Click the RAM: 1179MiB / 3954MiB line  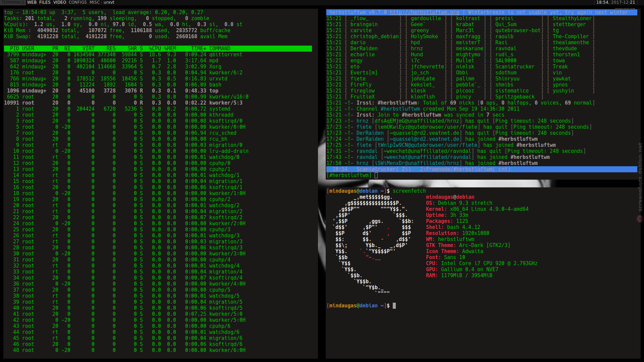pyautogui.click(x=459, y=276)
